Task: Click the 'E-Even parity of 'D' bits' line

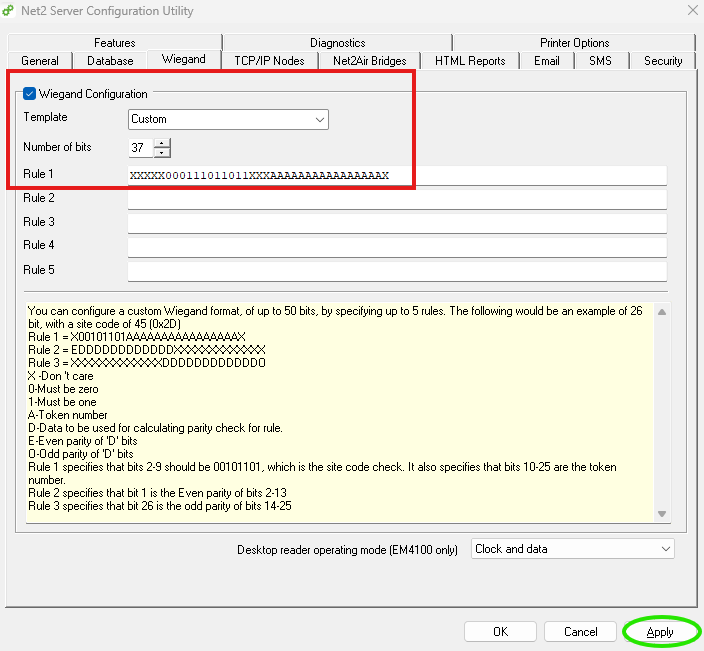Action: pos(83,441)
